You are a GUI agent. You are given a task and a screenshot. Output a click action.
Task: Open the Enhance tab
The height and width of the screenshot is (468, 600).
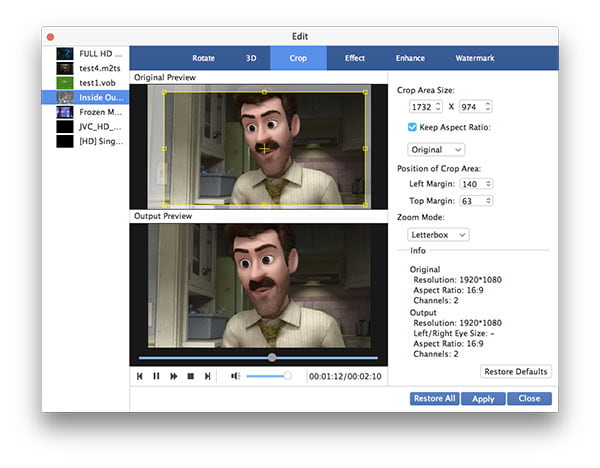[x=410, y=58]
